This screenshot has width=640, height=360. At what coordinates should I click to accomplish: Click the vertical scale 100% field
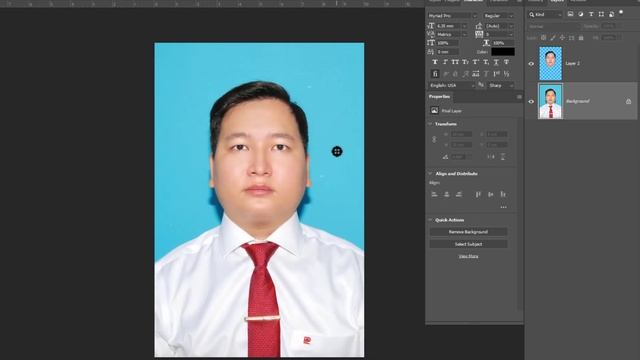447,43
